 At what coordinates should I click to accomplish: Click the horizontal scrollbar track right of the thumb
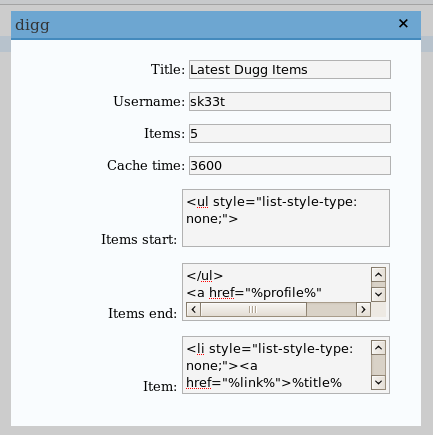tap(331, 309)
